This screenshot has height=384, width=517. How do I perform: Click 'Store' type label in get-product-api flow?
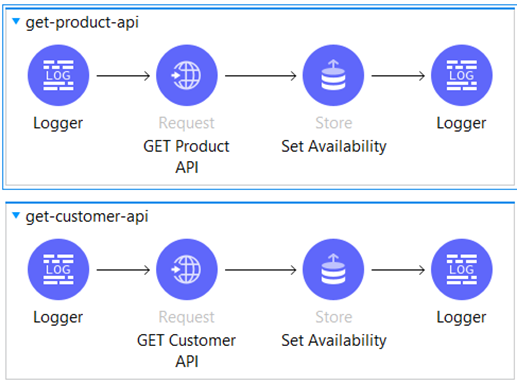[334, 123]
